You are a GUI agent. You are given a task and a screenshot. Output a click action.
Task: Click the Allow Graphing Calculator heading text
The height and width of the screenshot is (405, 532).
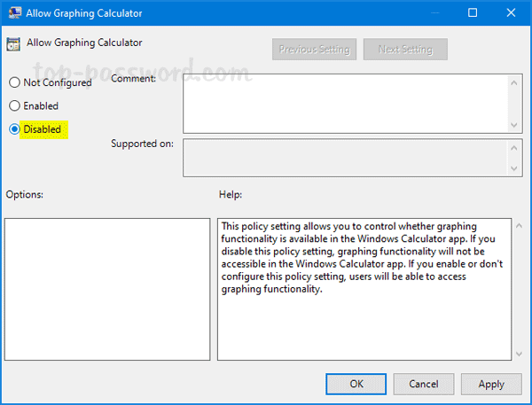[84, 43]
